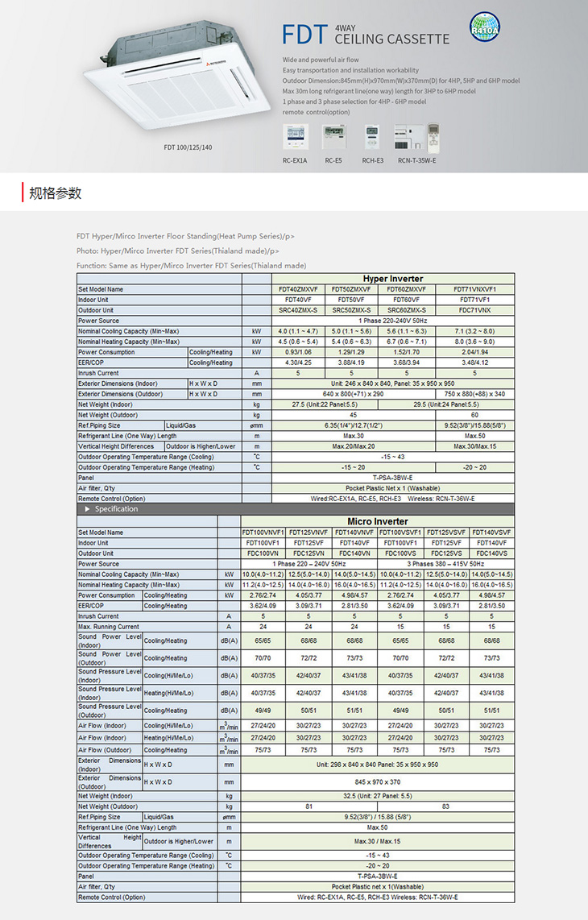This screenshot has height=920, width=588.
Task: Click the 'Max.20/Max.20' height difference cell
Action: 354,446
